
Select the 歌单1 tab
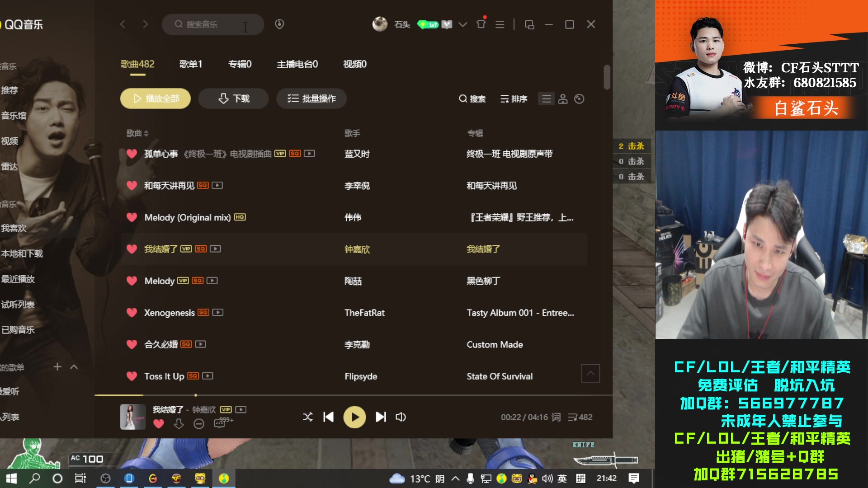coord(191,64)
